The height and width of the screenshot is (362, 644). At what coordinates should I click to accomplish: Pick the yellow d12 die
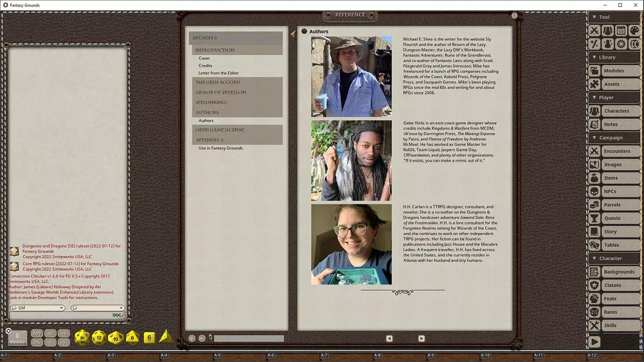(99, 338)
